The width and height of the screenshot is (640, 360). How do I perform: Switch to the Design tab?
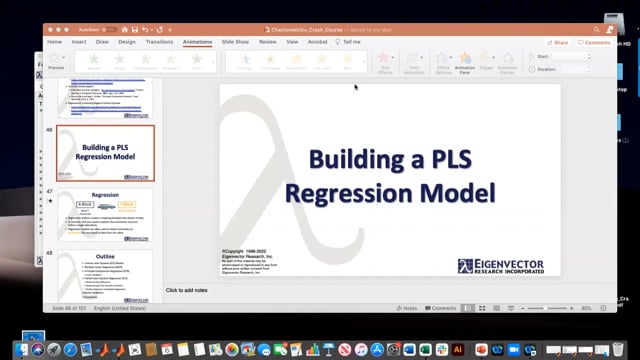127,42
